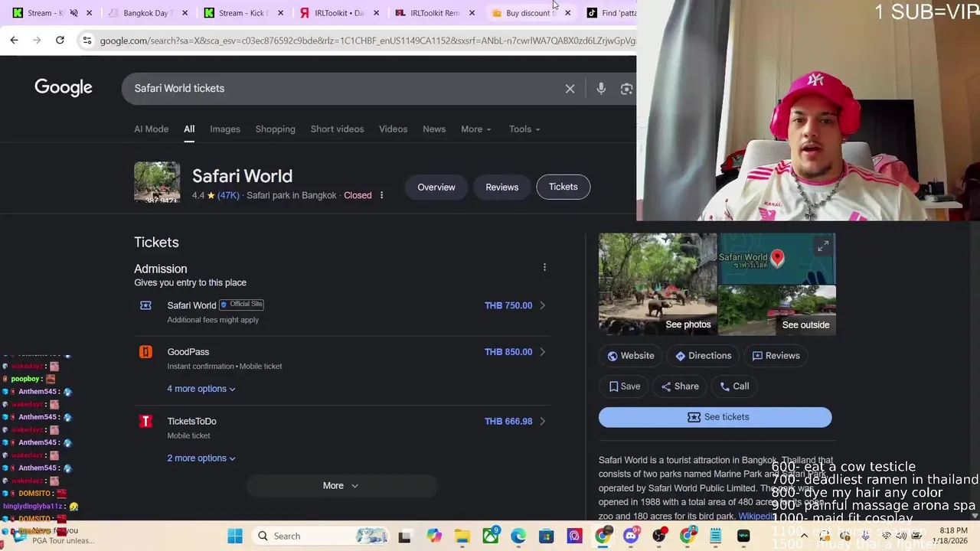The width and height of the screenshot is (980, 551).
Task: Start a voice search with microphone icon
Action: point(601,89)
